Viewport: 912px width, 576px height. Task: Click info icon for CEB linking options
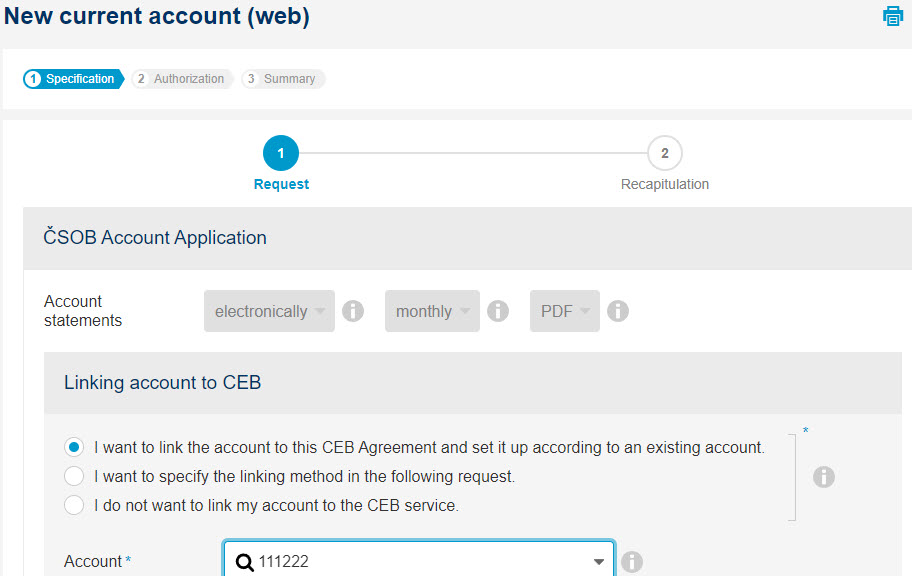[x=824, y=477]
